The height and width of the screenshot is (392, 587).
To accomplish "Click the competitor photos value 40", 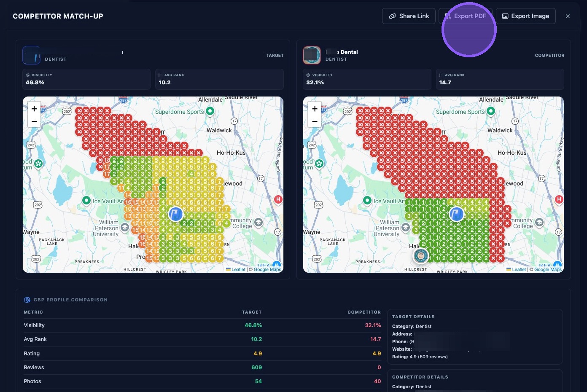I will (x=377, y=381).
